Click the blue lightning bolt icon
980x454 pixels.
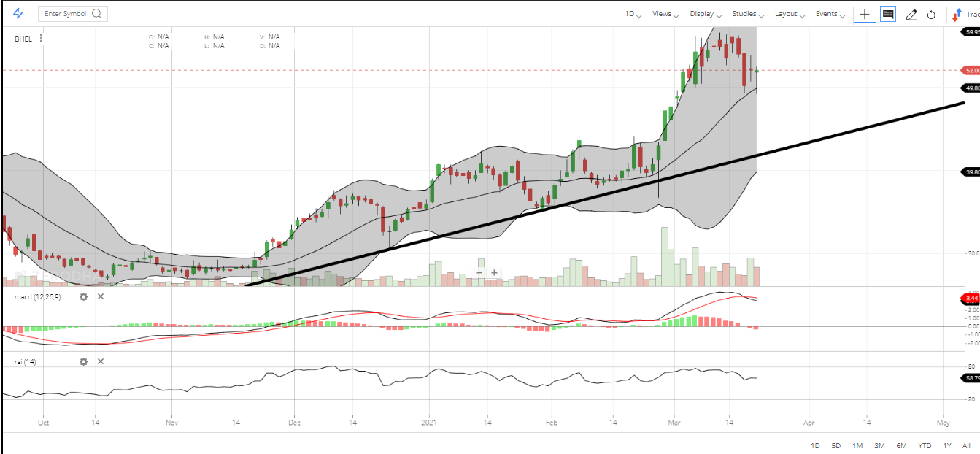(18, 14)
